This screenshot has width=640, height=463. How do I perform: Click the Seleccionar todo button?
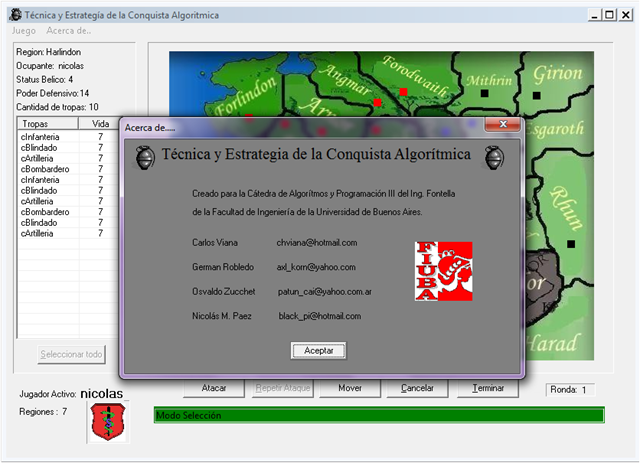tap(71, 354)
